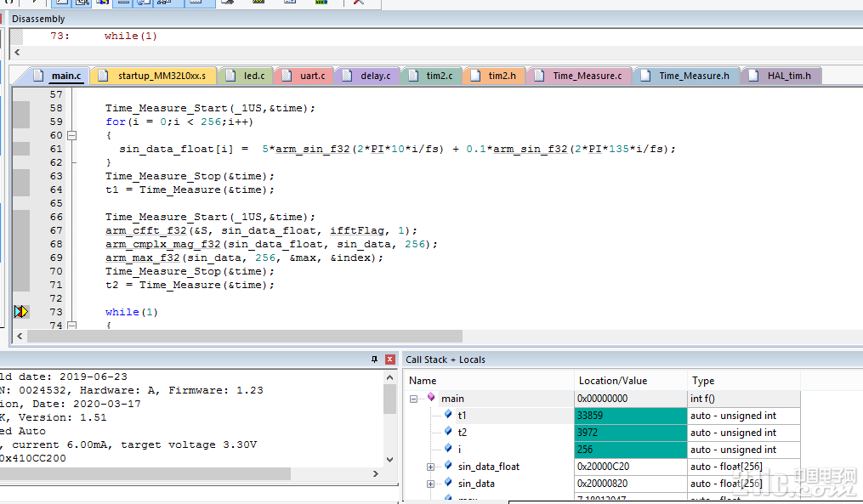Click the t1 variable icon
The width and height of the screenshot is (863, 504).
[x=448, y=414]
